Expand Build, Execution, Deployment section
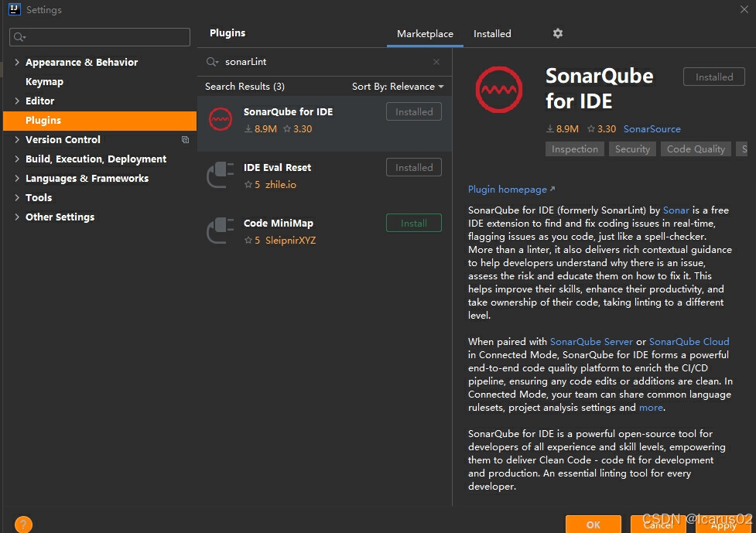Screen dimensions: 756x533 tap(17, 159)
